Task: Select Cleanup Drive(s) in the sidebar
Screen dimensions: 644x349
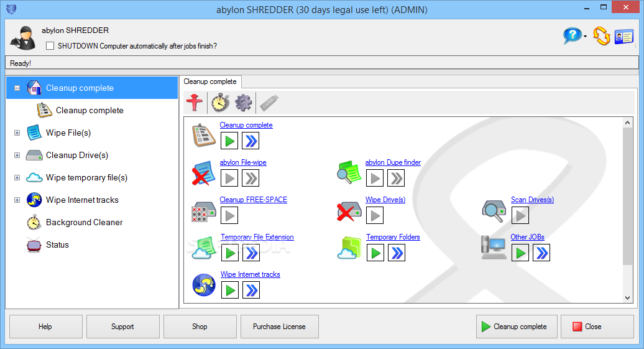Action: click(77, 155)
